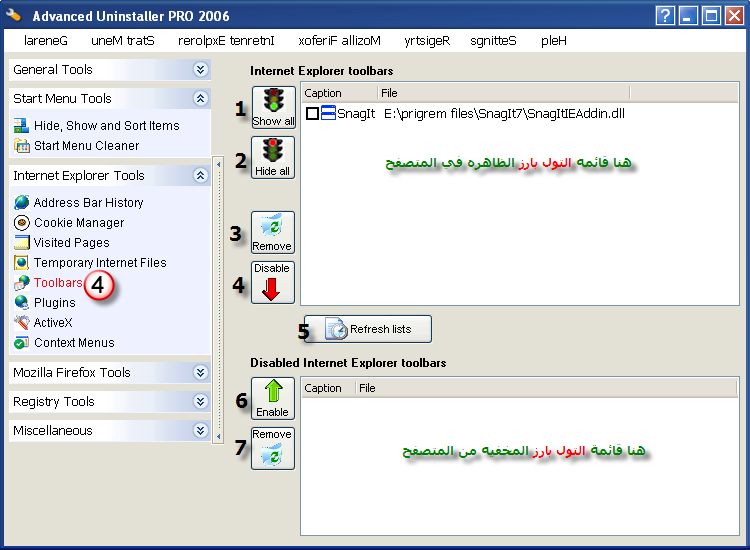The height and width of the screenshot is (550, 750).
Task: Expand the Mozilla Firefox Tools section
Action: coord(200,373)
